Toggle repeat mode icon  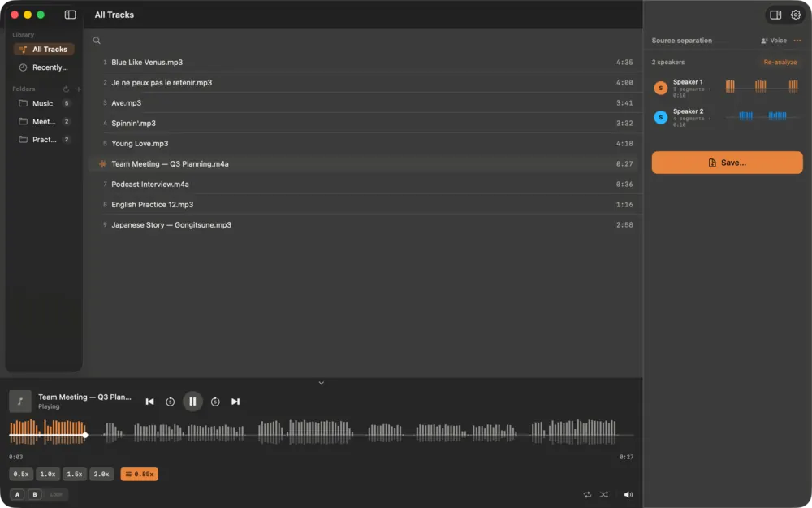point(587,494)
